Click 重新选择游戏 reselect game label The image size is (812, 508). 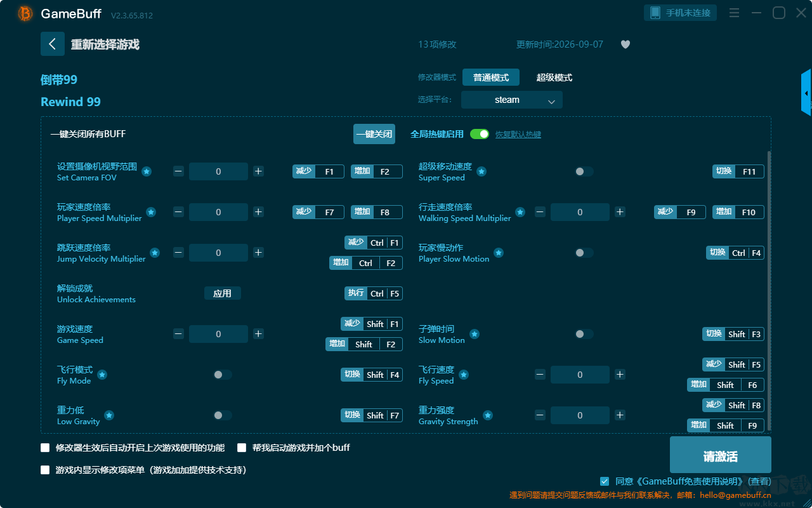click(x=105, y=44)
